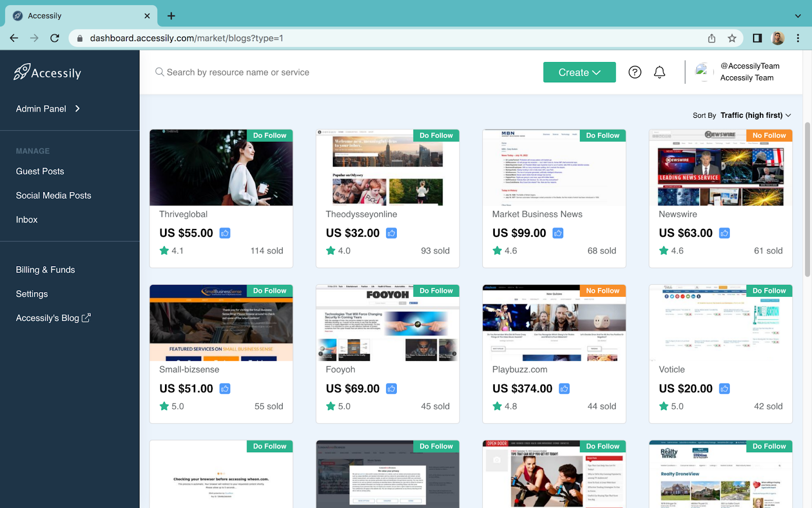Click the No Follow badge on Newswire
Image resolution: width=812 pixels, height=508 pixels.
point(769,136)
